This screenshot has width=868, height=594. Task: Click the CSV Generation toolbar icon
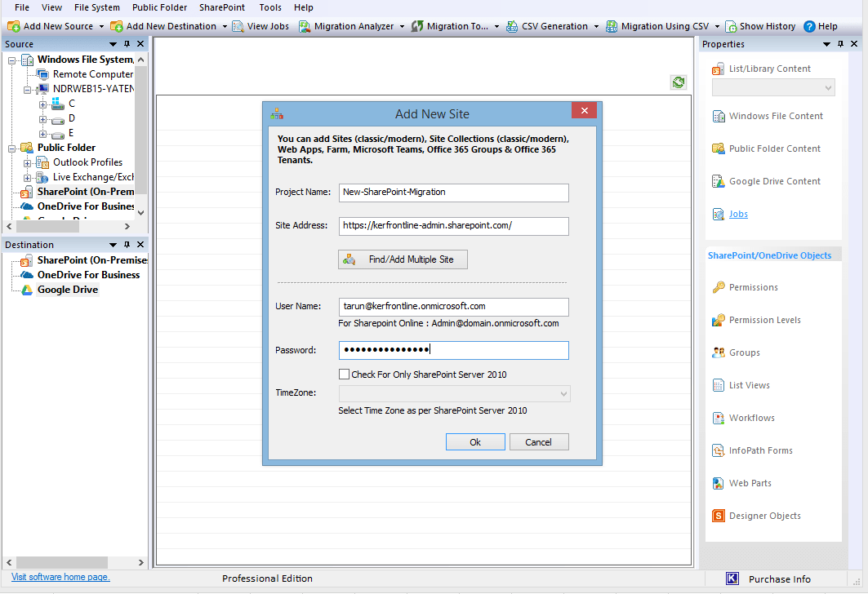512,26
